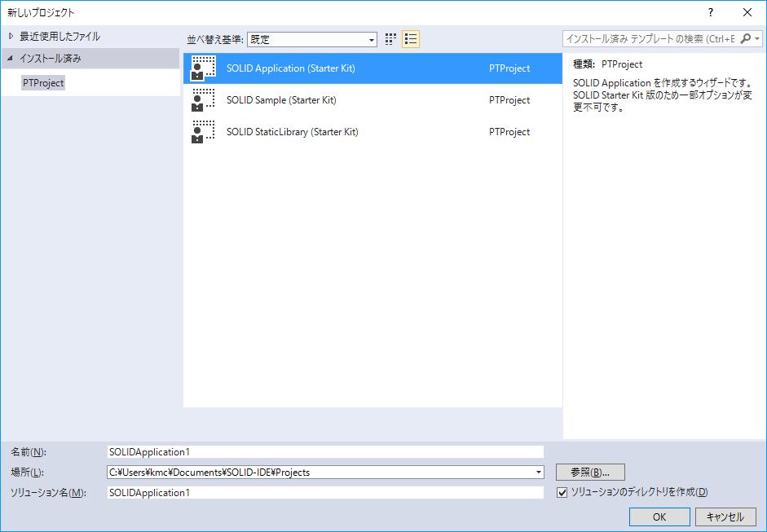Click the help question mark button
767x532 pixels.
[710, 12]
